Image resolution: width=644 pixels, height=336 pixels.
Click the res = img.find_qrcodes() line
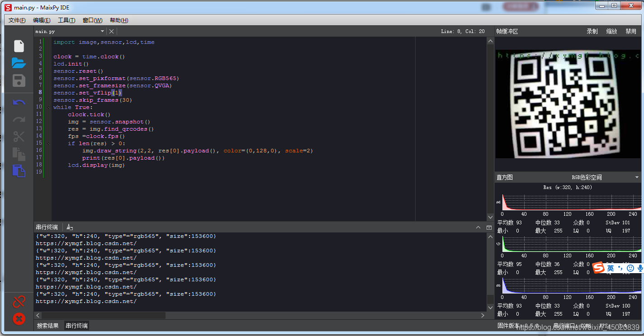point(111,129)
